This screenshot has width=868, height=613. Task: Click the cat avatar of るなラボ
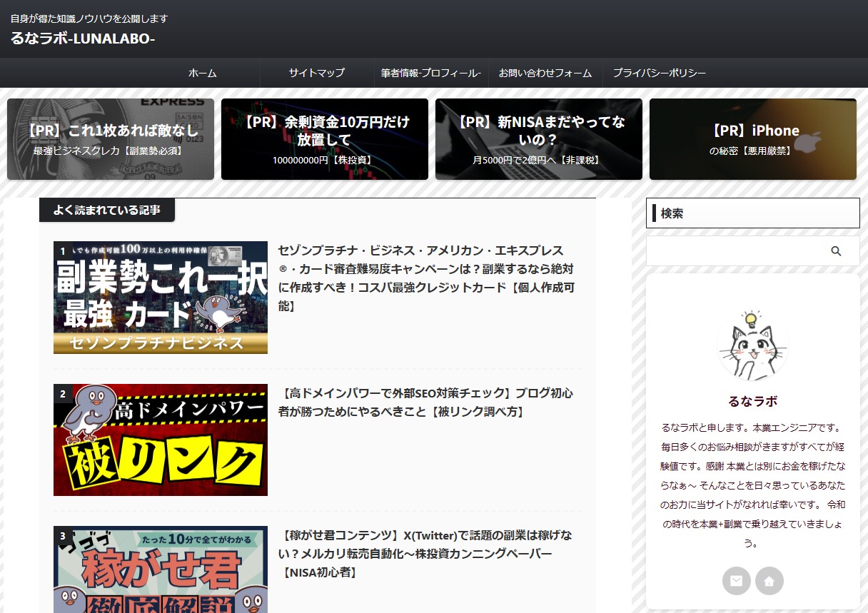(x=752, y=345)
